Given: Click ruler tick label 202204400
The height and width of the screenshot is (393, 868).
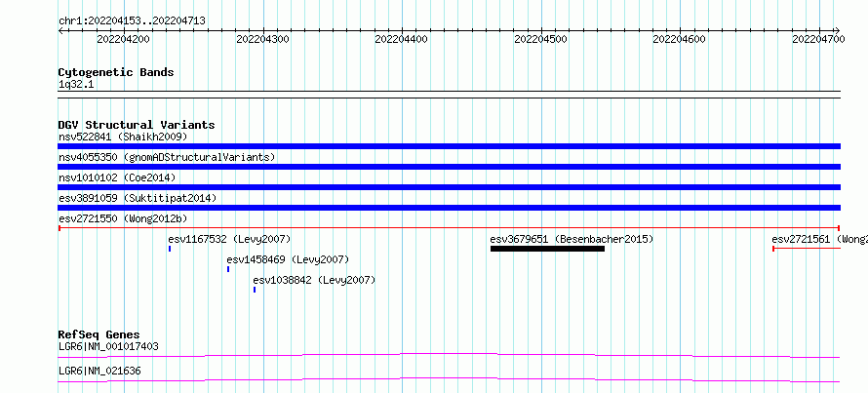Looking at the screenshot, I should [x=402, y=39].
